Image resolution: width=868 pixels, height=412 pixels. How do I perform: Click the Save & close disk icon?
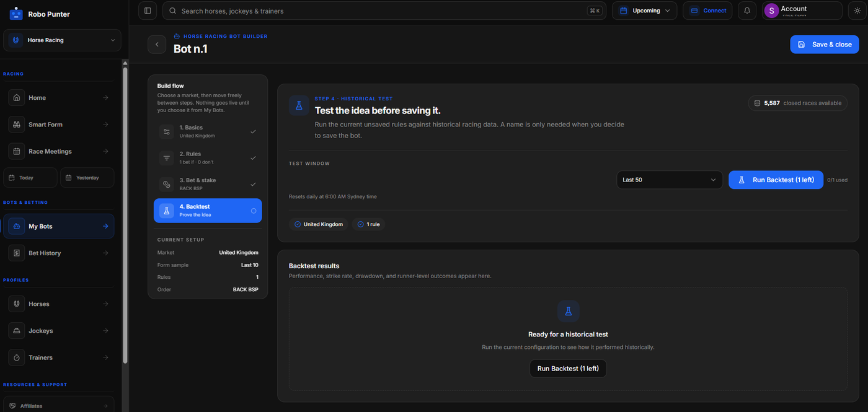coord(801,45)
